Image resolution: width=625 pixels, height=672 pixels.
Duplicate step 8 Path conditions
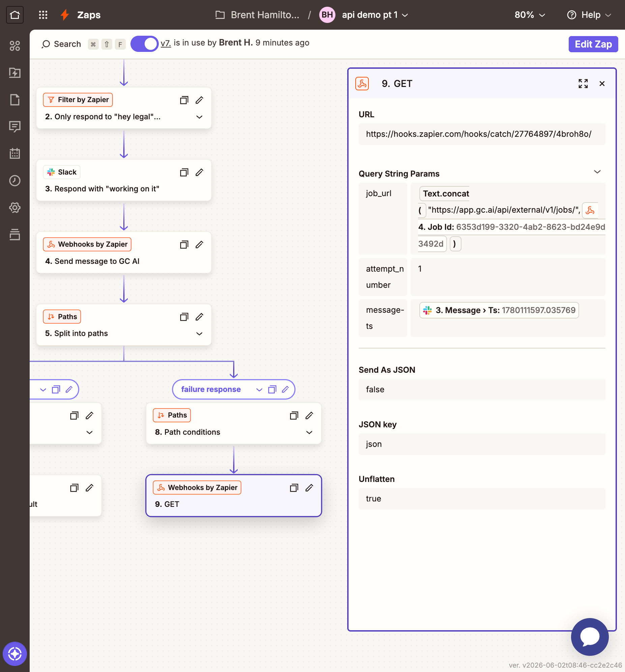tap(294, 416)
